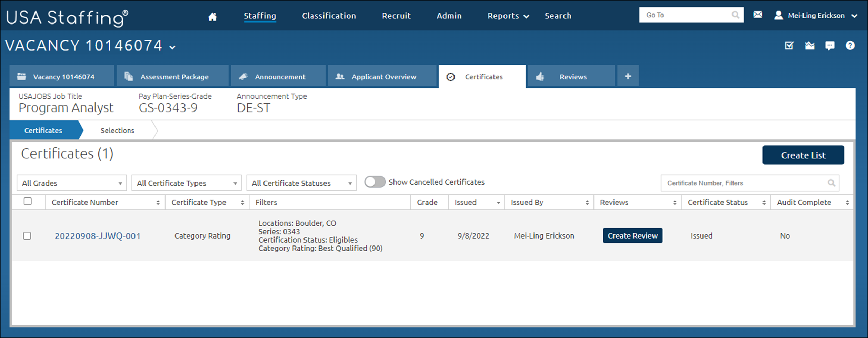Screen dimensions: 868x338
Task: Switch to the Applicant Overview tab
Action: [382, 76]
